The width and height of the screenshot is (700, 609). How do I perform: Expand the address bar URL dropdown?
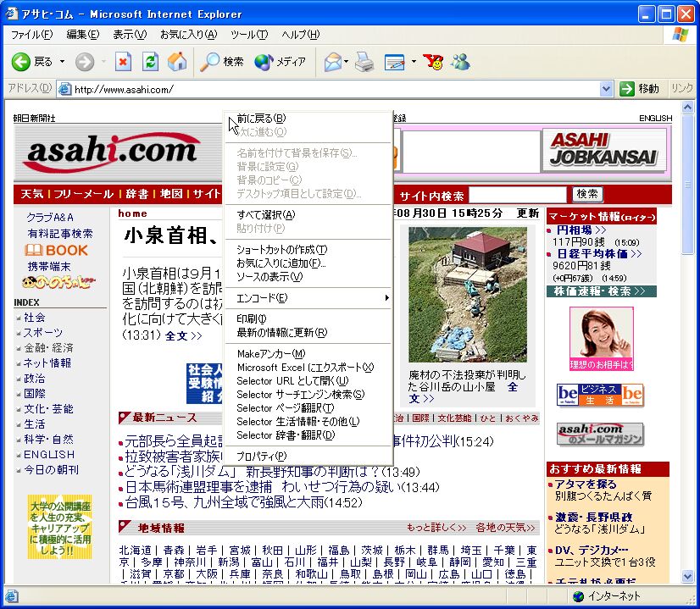click(606, 89)
